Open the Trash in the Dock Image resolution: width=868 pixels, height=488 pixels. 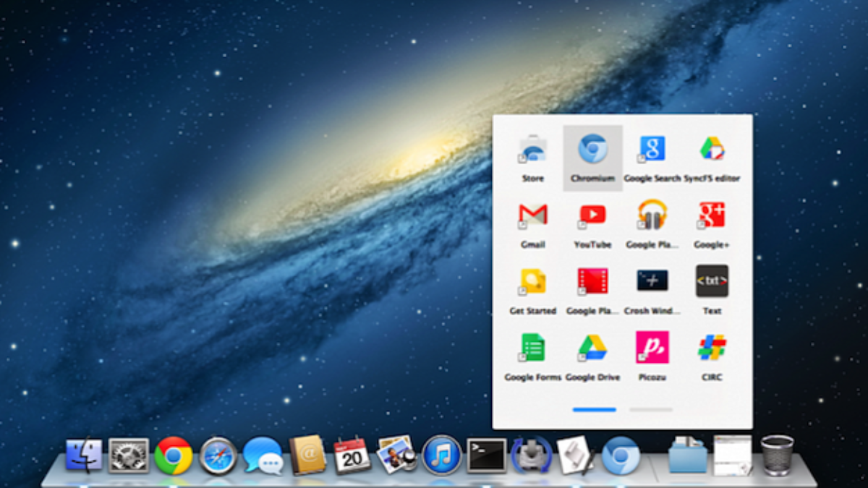777,455
